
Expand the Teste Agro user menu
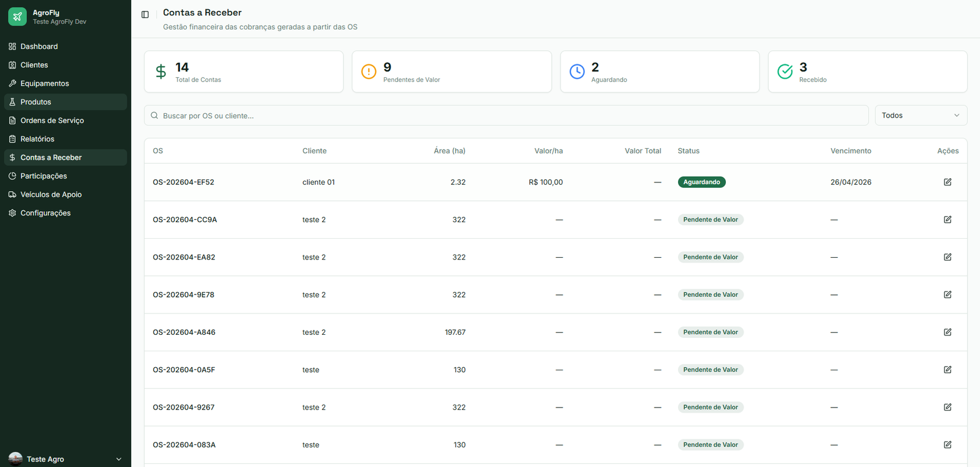point(66,459)
